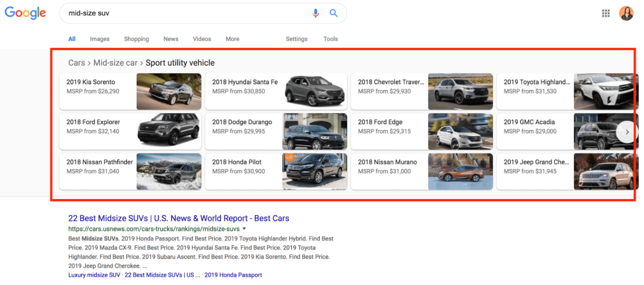Open the 2018 Honda Pilot card title
The image size is (644, 285).
coord(236,162)
